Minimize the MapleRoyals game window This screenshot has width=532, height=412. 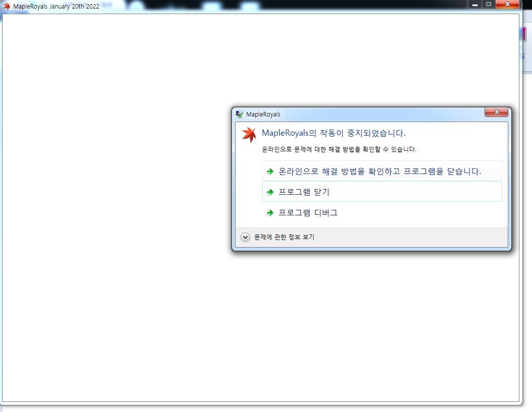(x=475, y=5)
